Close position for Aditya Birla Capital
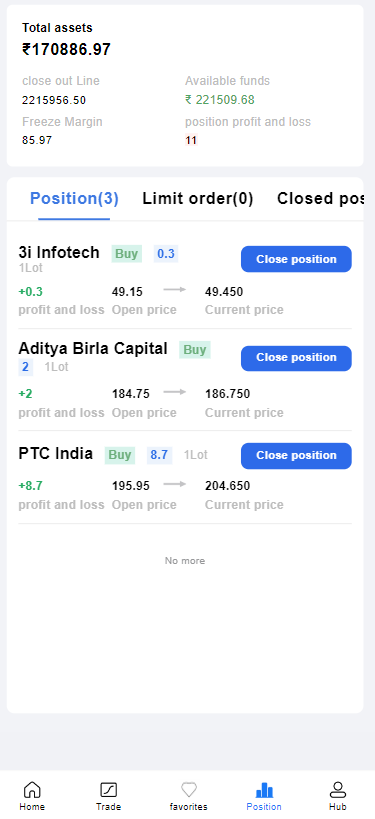Viewport: 375px width, 819px height. point(296,358)
